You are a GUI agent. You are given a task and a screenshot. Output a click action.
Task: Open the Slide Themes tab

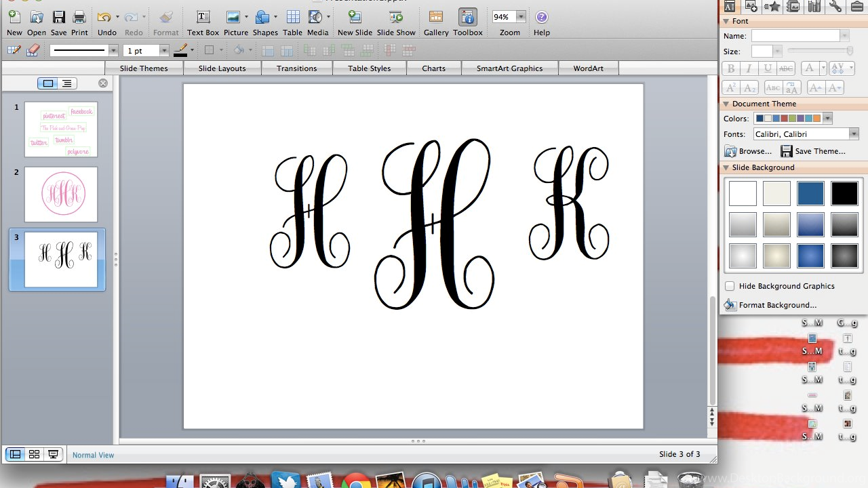point(144,68)
